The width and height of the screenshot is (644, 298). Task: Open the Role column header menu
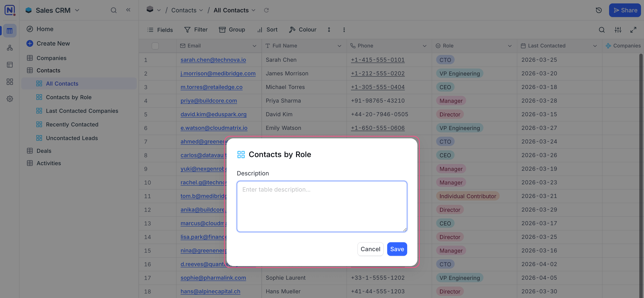pyautogui.click(x=509, y=46)
